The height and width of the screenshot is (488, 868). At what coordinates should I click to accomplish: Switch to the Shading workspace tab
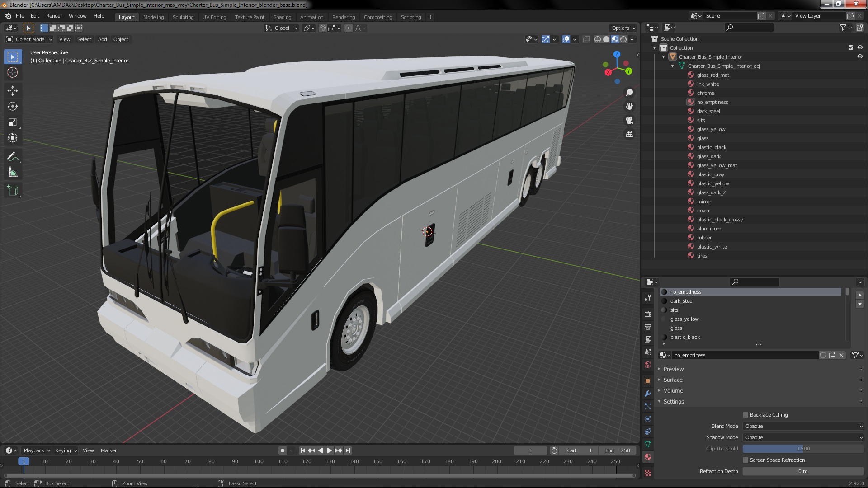tap(282, 17)
